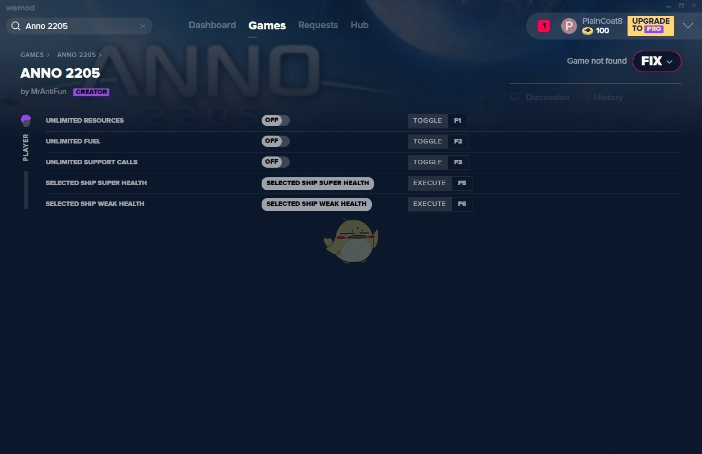Click the search magnifier icon
The image size is (702, 454).
pos(16,26)
